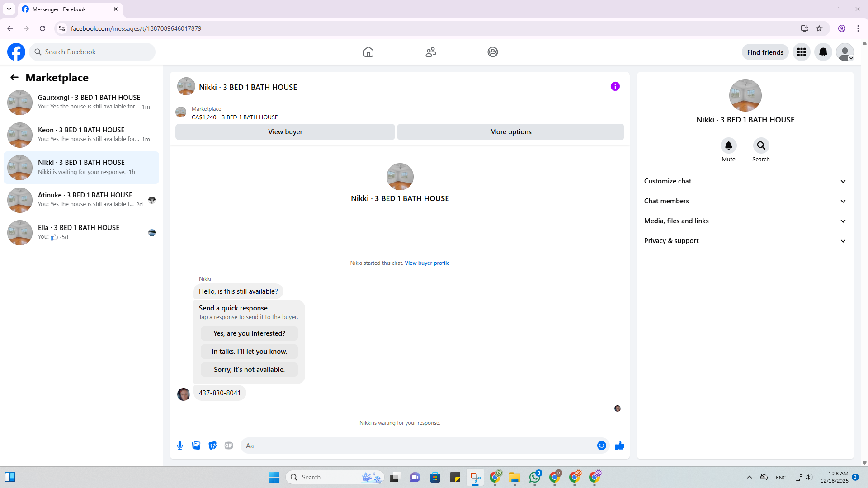The image size is (868, 488).
Task: Mute this conversation
Action: coord(728,145)
